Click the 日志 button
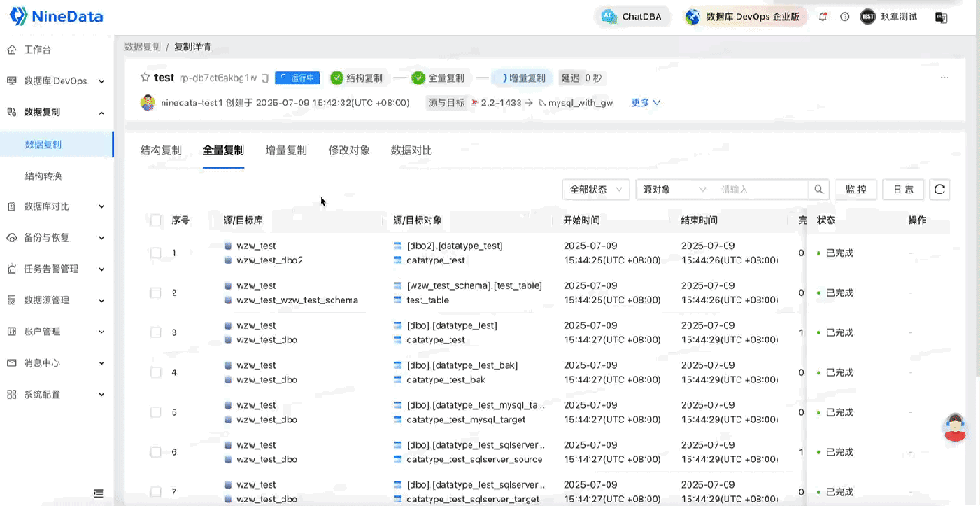The width and height of the screenshot is (980, 506). (903, 190)
